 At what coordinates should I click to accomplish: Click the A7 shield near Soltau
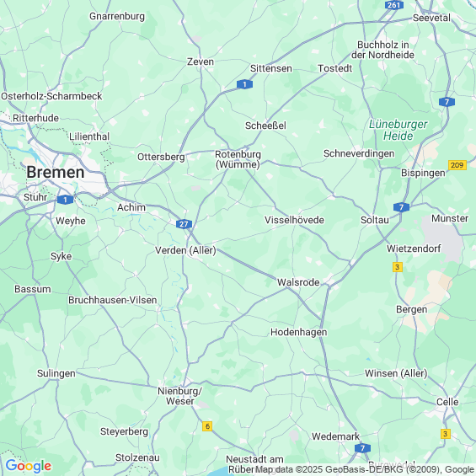click(x=401, y=207)
